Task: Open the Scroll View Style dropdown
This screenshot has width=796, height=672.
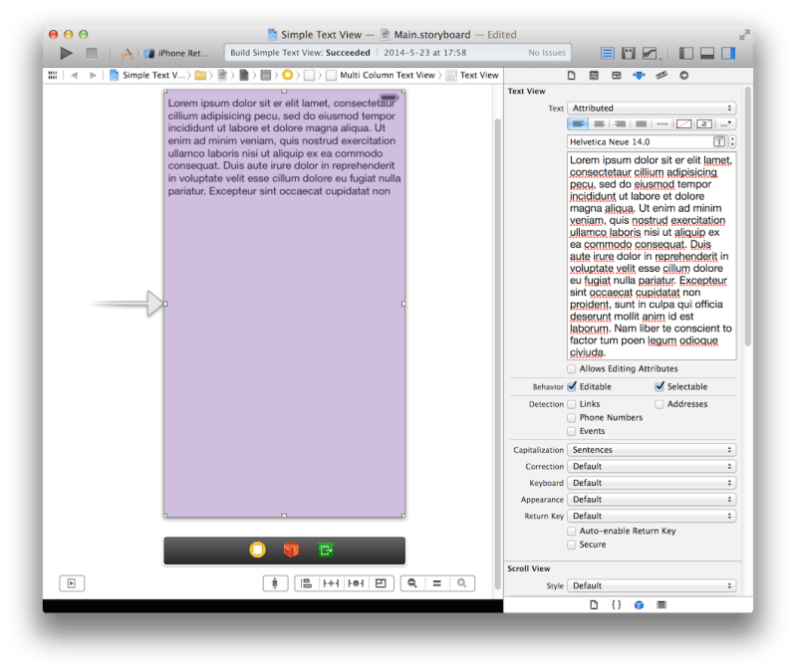Action: coord(652,585)
